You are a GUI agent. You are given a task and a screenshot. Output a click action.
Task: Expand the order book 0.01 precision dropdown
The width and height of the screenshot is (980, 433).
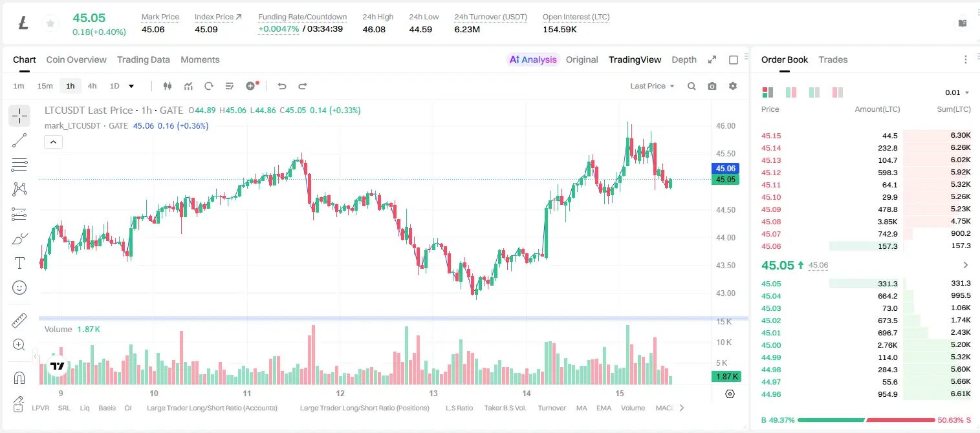click(x=957, y=92)
